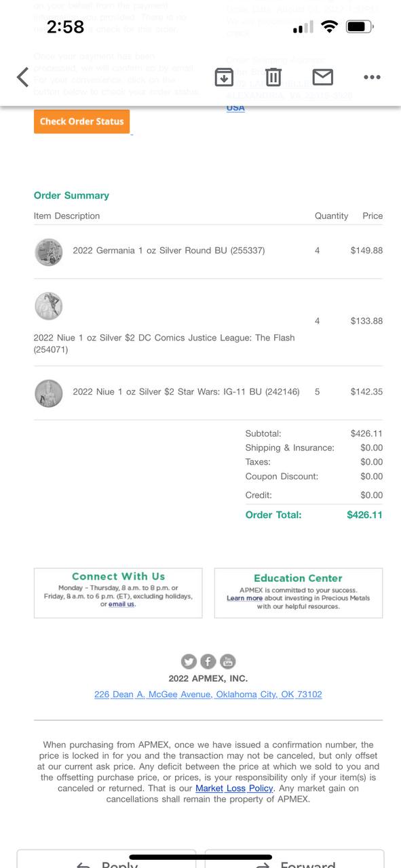This screenshot has width=401, height=868.
Task: Open the three-dot more options menu
Action: (x=372, y=77)
